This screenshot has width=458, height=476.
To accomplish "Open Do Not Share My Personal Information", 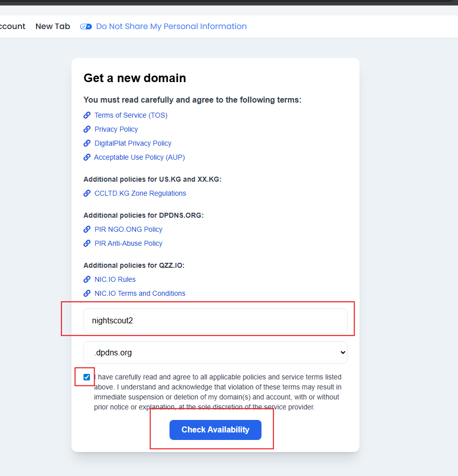I will (x=171, y=27).
